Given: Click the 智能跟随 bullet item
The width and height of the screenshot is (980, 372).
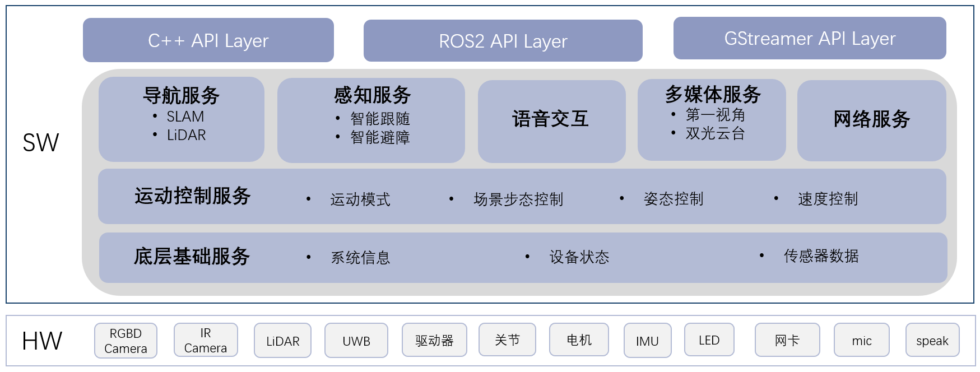Looking at the screenshot, I should pos(380,119).
